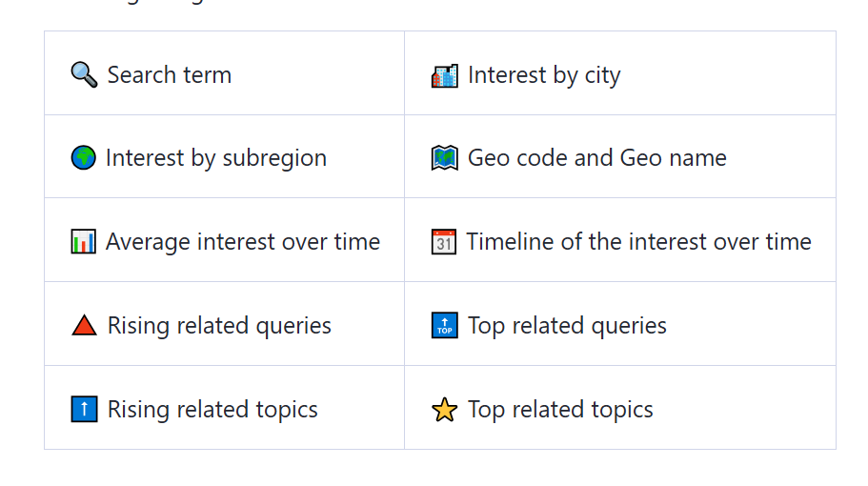The width and height of the screenshot is (868, 486).
Task: Click the yellow star top topics icon
Action: 445,410
